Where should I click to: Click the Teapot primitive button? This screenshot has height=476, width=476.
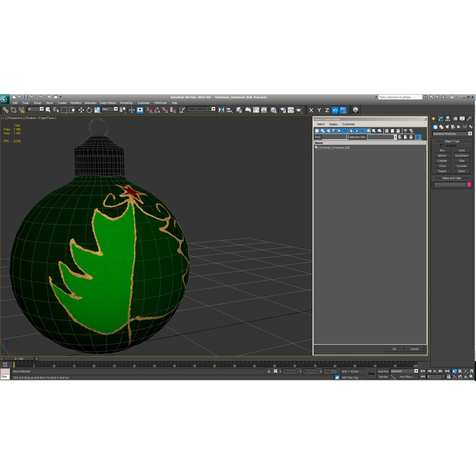click(442, 171)
